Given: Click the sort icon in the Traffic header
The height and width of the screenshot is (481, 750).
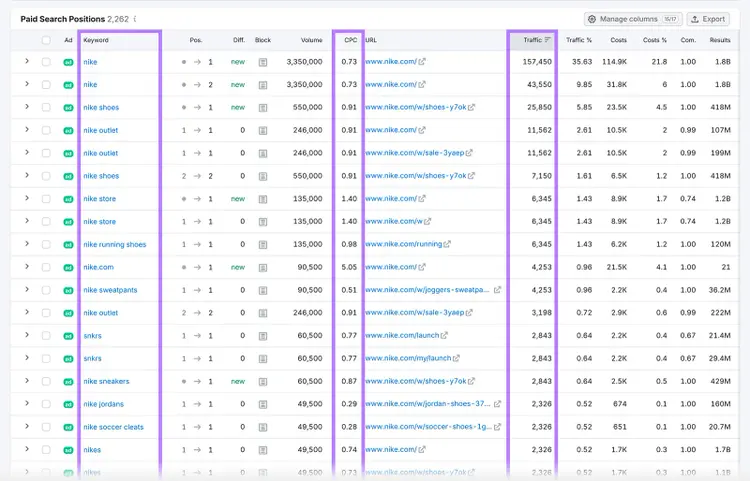Looking at the screenshot, I should (x=548, y=40).
